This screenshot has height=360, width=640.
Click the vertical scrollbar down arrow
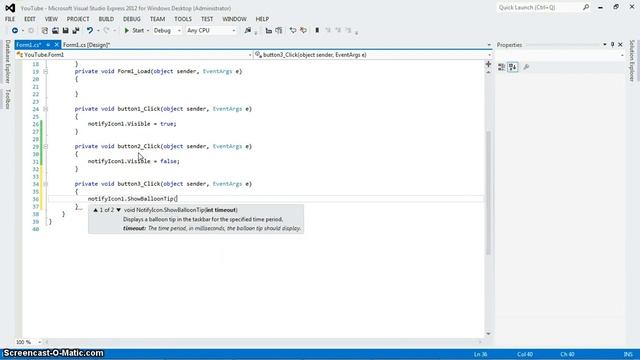point(488,334)
